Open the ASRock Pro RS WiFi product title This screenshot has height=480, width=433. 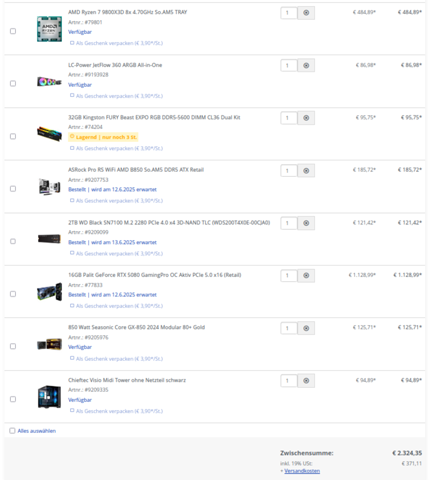pyautogui.click(x=136, y=170)
